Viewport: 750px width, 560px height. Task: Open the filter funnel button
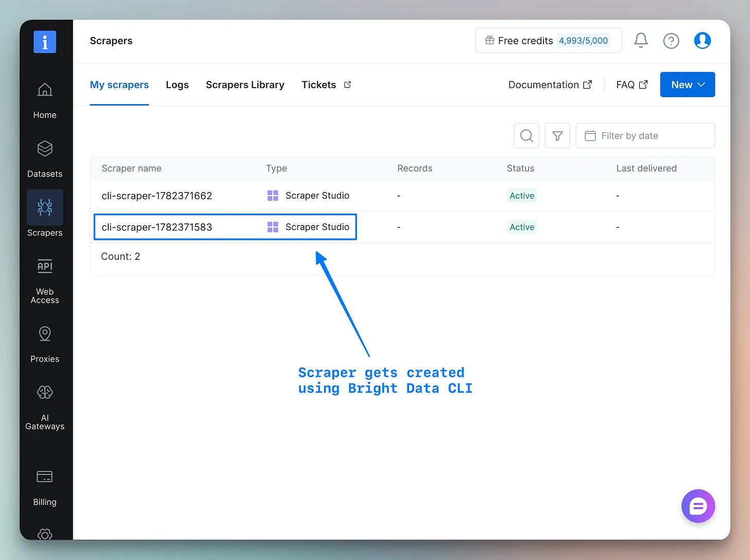(557, 136)
